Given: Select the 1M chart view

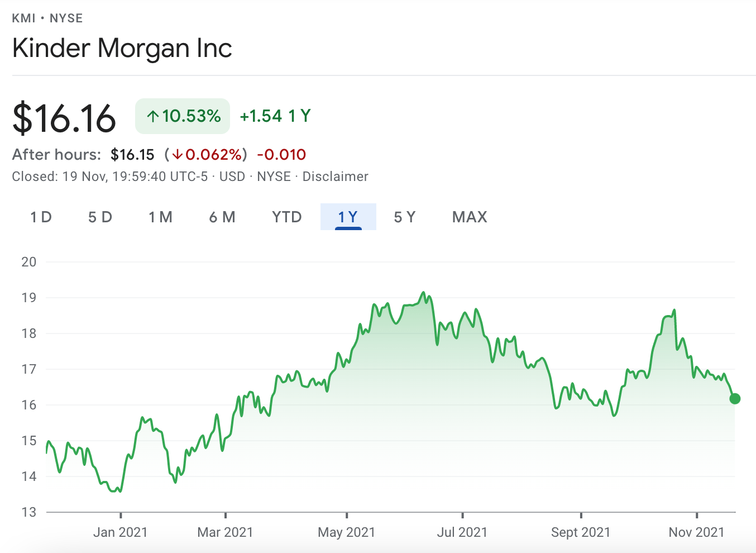Looking at the screenshot, I should click(x=160, y=217).
